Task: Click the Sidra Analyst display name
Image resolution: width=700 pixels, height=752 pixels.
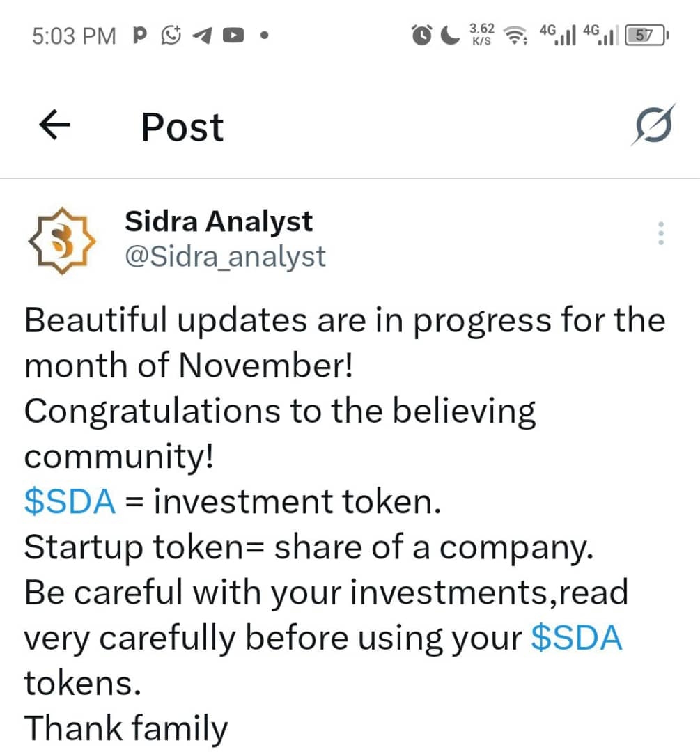Action: pos(218,221)
